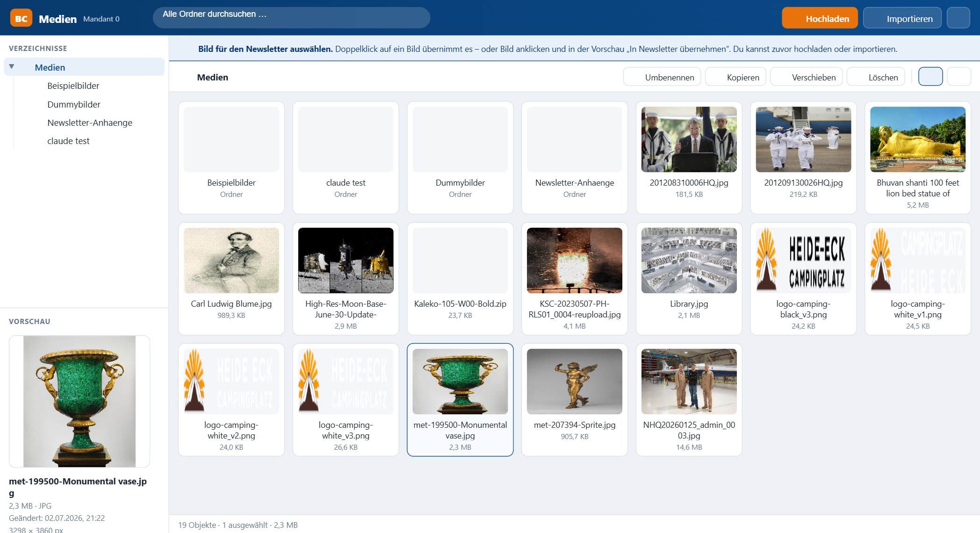Click the '2,3 MB · JPG' preview info text
Viewport: 980px width, 533px height.
[30, 505]
